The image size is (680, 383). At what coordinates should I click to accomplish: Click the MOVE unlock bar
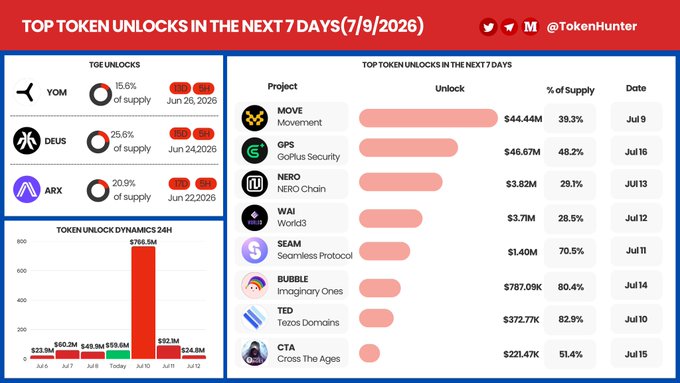[428, 118]
